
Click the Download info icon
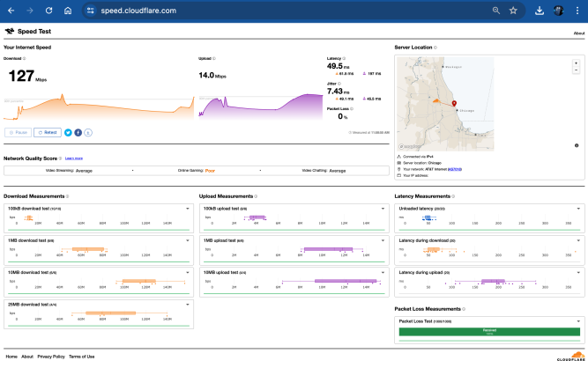click(x=25, y=58)
